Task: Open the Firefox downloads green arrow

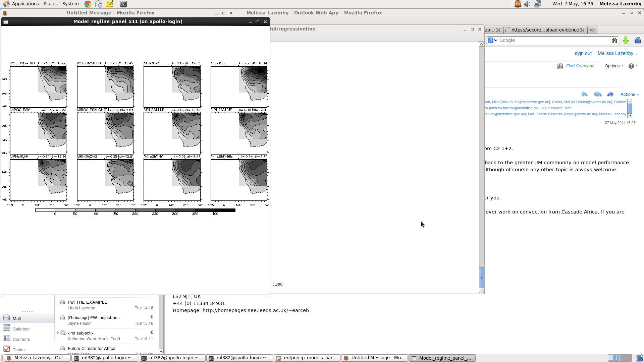Action: pyautogui.click(x=626, y=40)
